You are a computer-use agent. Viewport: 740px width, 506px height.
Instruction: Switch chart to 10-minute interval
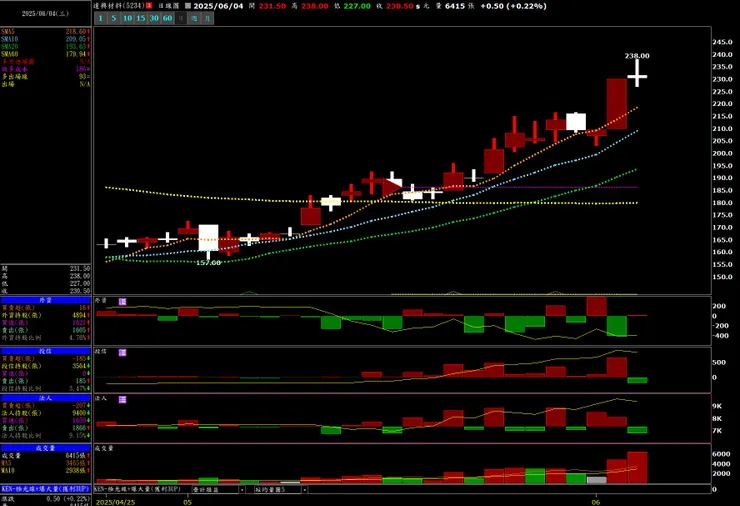(127, 18)
